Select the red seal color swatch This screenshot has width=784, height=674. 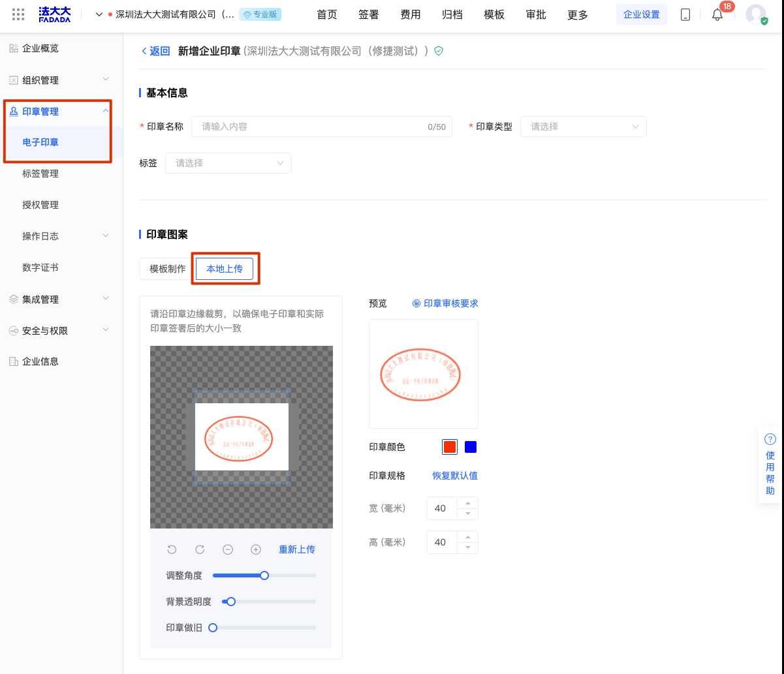coord(450,447)
